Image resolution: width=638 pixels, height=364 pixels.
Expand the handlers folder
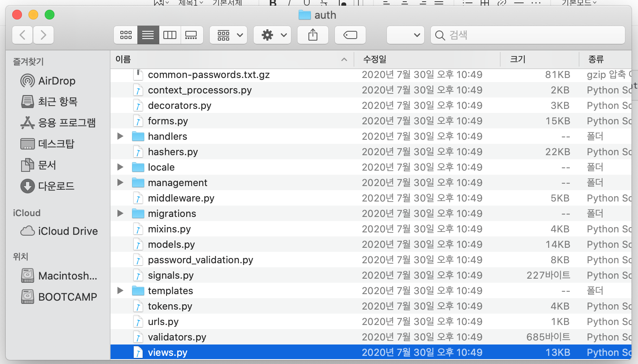tap(120, 136)
